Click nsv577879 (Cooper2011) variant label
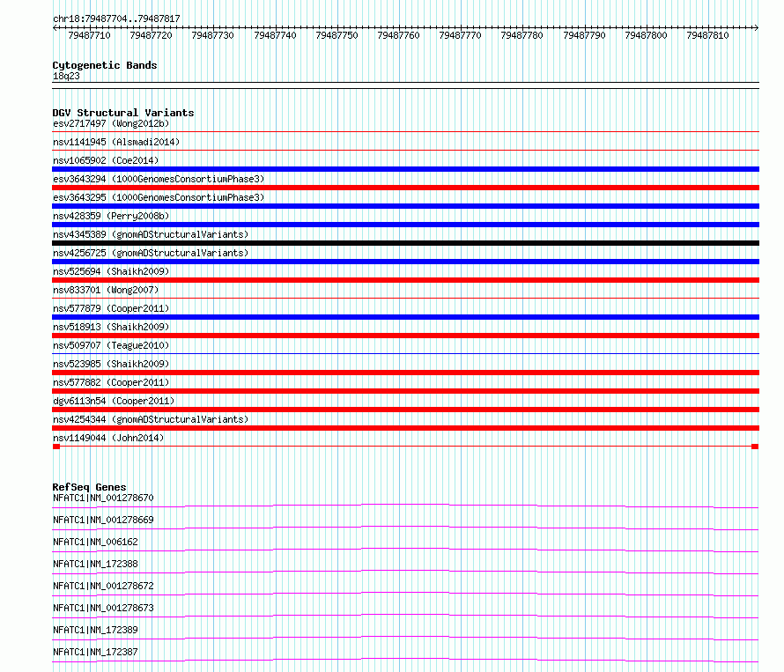This screenshot has height=672, width=784. pos(111,308)
